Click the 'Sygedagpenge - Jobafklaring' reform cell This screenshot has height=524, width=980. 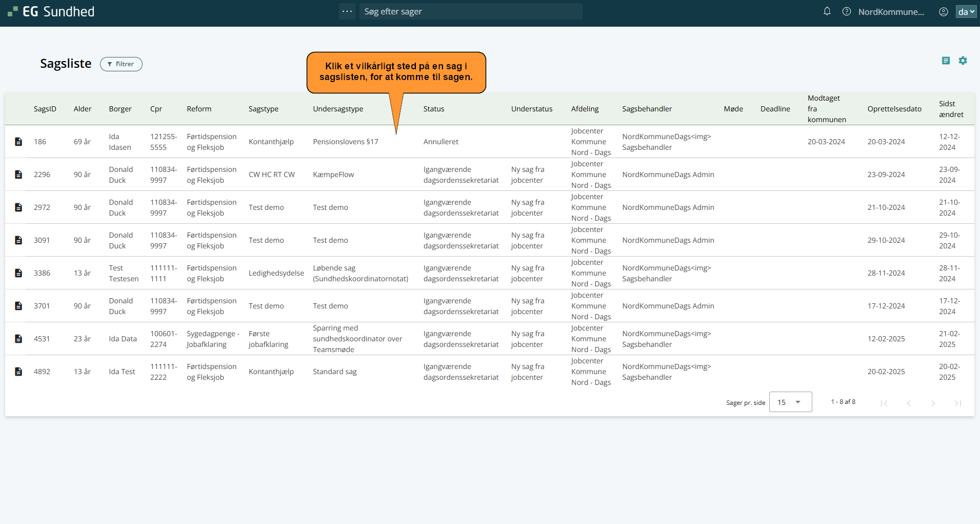(213, 339)
